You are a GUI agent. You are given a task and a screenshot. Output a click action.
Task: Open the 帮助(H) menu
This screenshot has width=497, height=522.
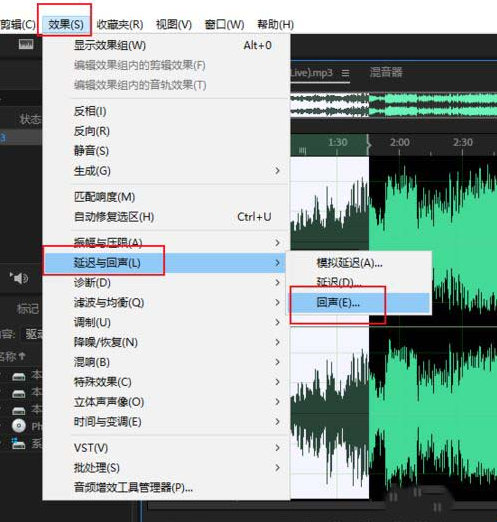[x=275, y=24]
